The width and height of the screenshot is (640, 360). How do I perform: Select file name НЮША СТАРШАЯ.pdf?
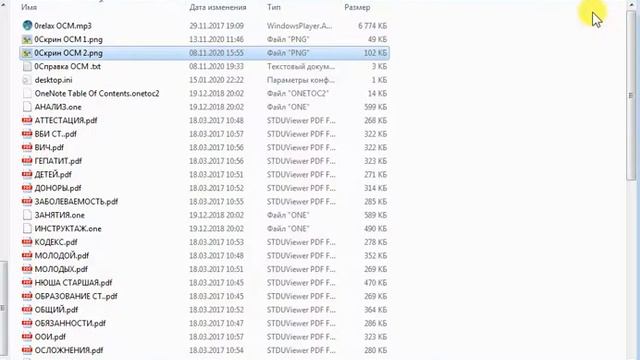pyautogui.click(x=73, y=282)
